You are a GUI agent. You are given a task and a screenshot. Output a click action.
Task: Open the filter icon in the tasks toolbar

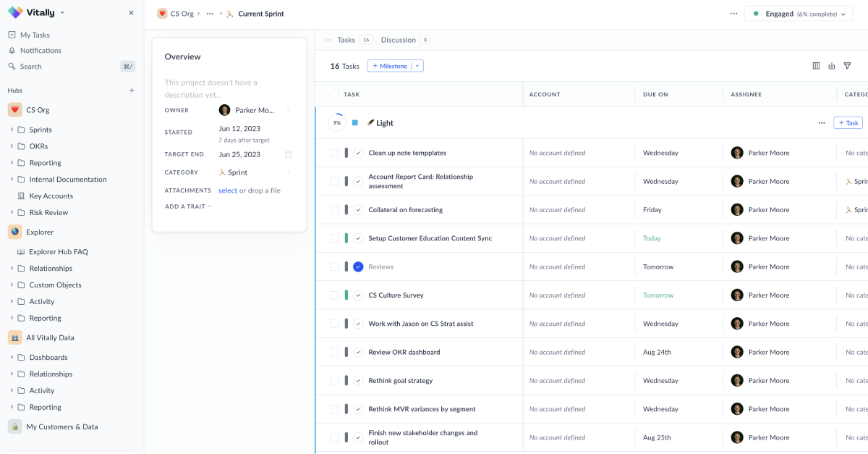847,65
